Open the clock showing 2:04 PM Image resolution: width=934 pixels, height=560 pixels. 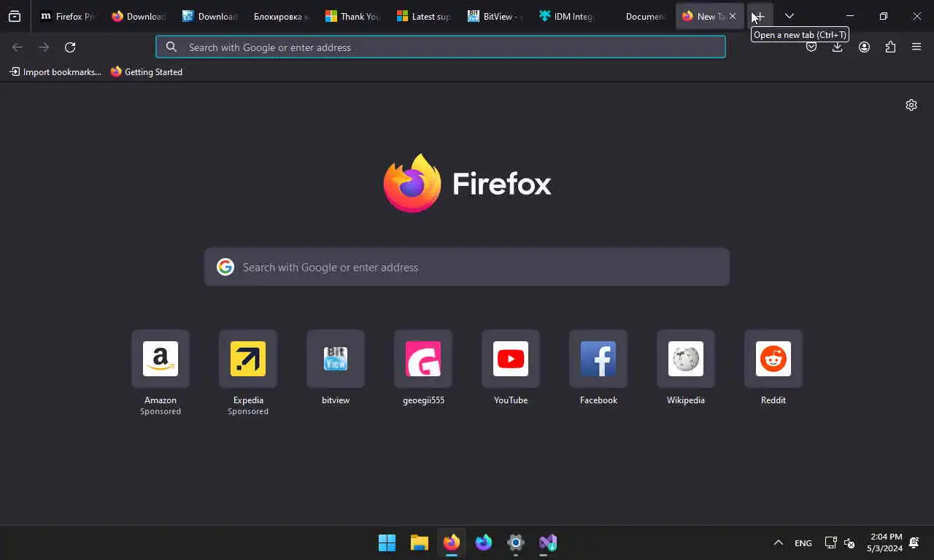pos(885,542)
